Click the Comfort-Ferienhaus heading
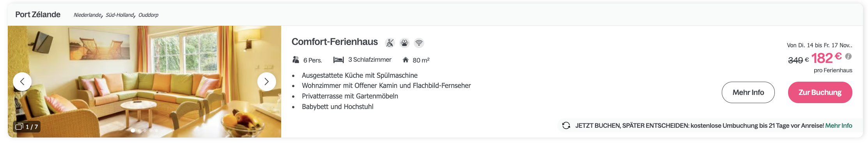 pyautogui.click(x=335, y=42)
